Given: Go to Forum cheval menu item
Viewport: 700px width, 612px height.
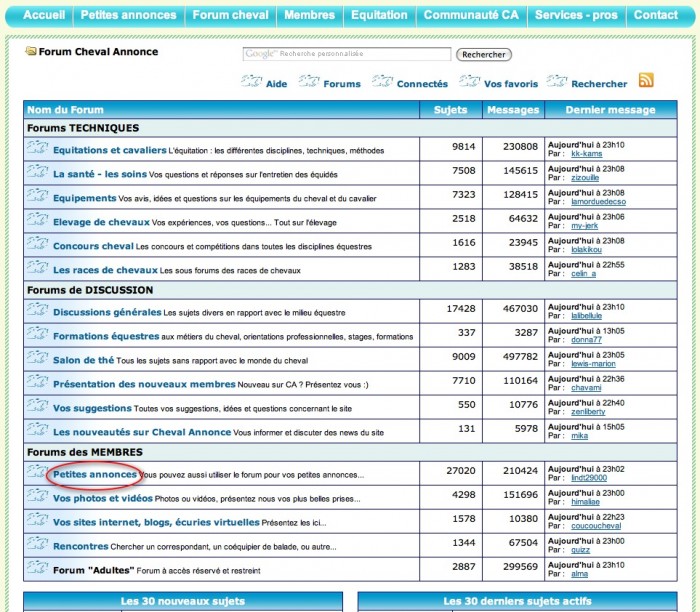Looking at the screenshot, I should point(230,15).
